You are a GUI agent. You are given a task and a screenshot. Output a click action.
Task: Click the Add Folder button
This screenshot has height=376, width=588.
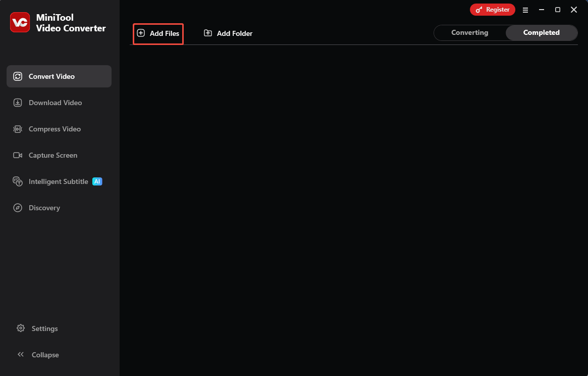pos(228,33)
